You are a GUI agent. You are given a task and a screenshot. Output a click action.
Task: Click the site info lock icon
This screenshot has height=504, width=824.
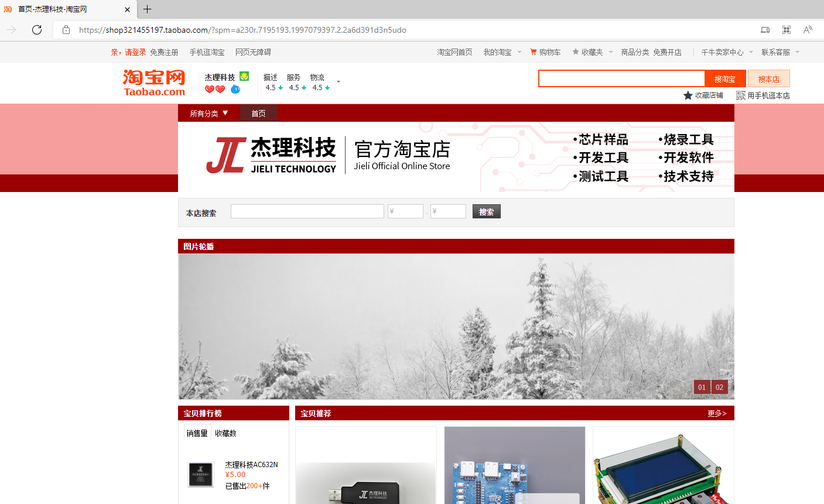66,30
